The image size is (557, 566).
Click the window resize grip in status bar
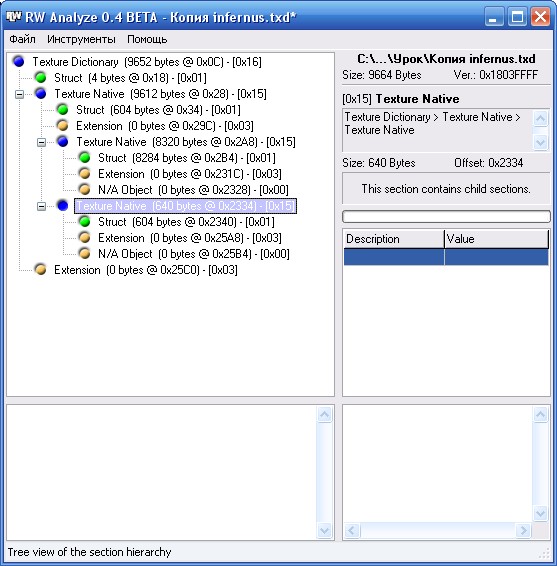click(544, 553)
